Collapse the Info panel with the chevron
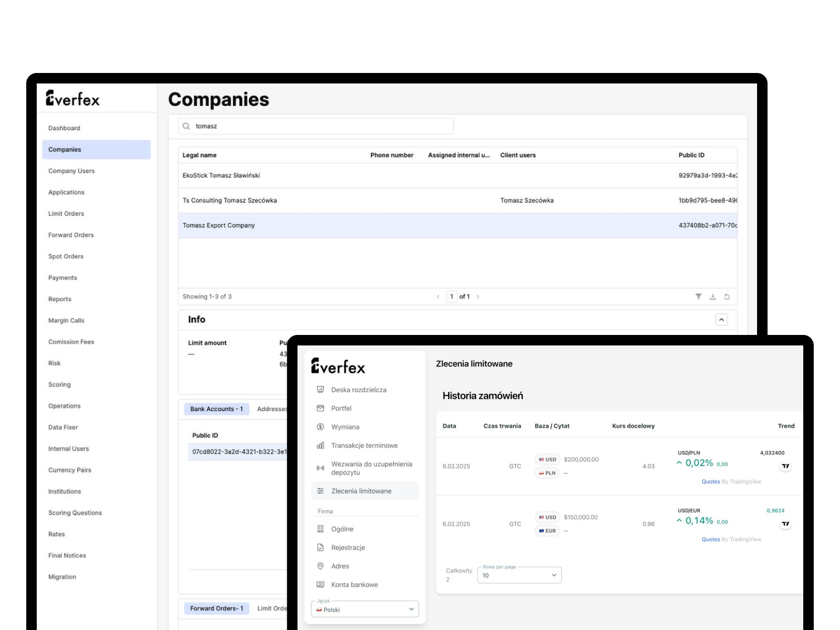 722,319
